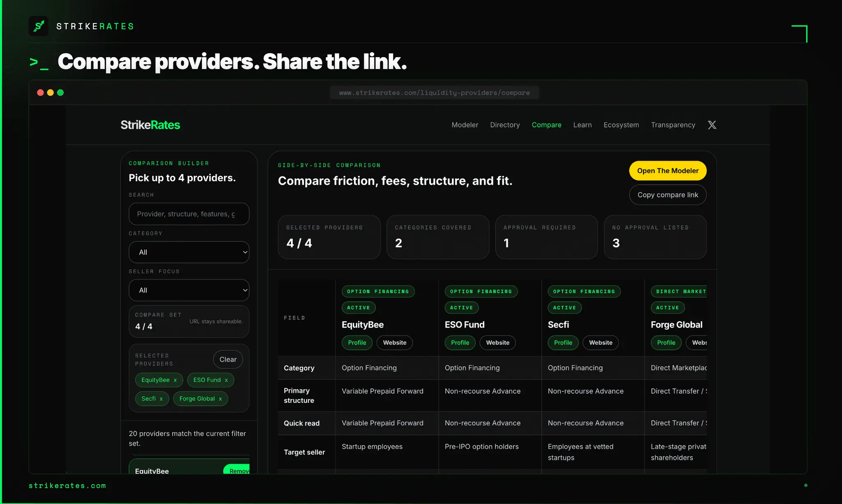Visit EquityBee Website
Viewport: 842px width, 504px height.
coord(395,343)
